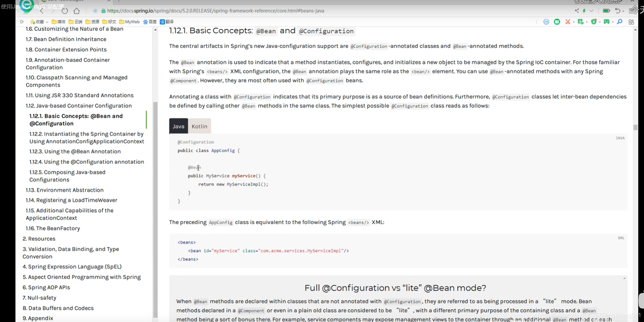Image resolution: width=644 pixels, height=322 pixels.
Task: Click the blue ad-block octagon icon
Action: point(546,22)
